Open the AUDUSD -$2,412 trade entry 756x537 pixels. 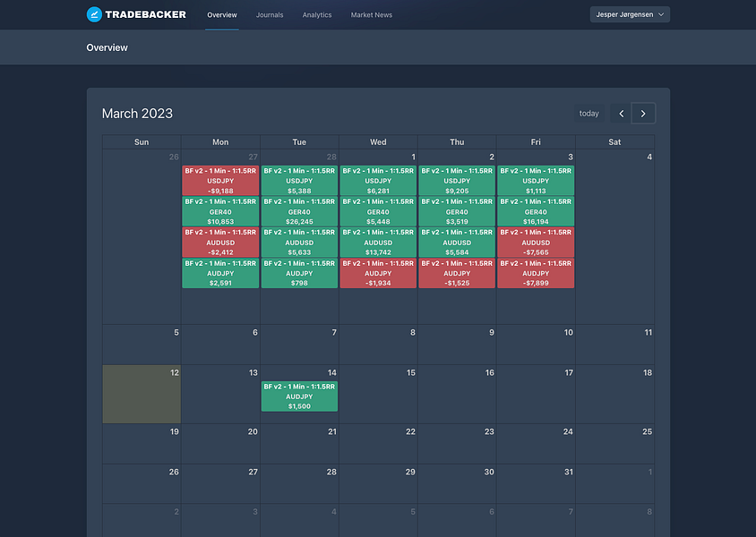pos(220,243)
